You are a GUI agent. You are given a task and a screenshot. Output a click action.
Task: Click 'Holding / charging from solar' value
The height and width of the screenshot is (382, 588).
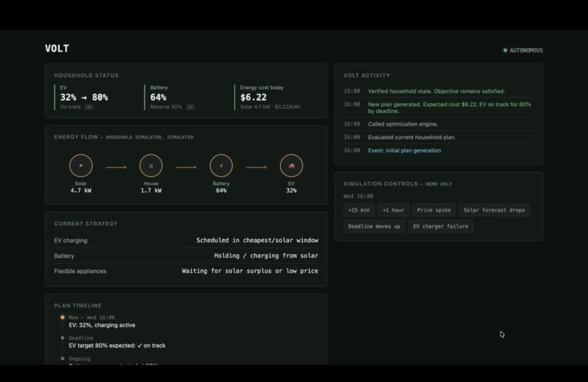click(266, 255)
